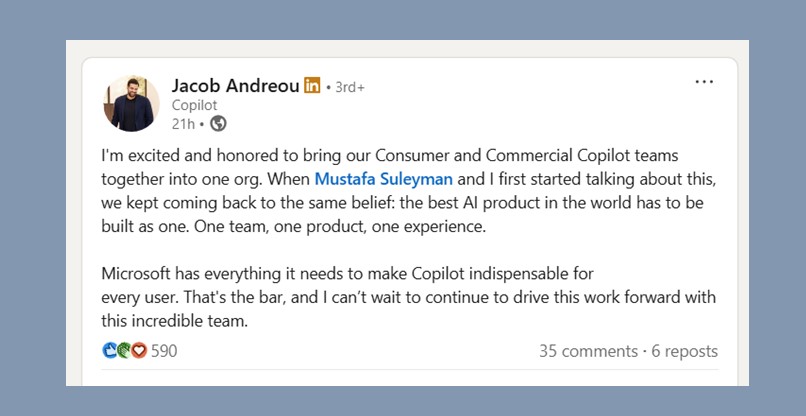806x416 pixels.
Task: Click the red Love heart reaction icon
Action: point(138,351)
